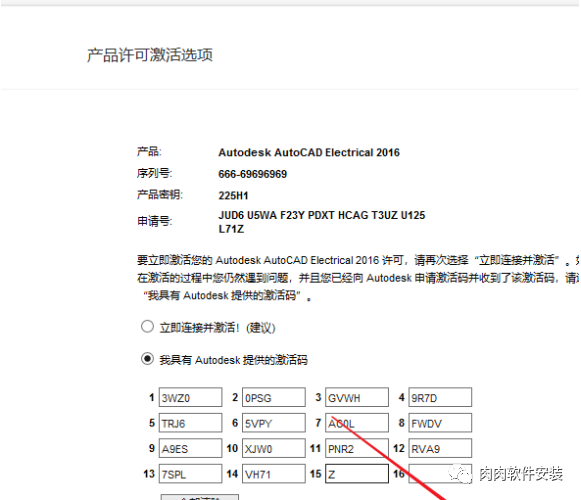Image resolution: width=581 pixels, height=500 pixels.
Task: Click activation code field 1 containing 3WZ0
Action: coord(190,397)
